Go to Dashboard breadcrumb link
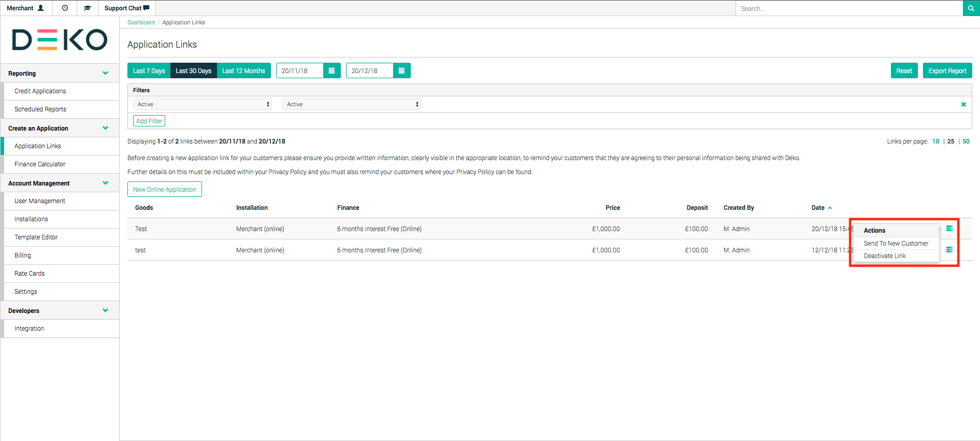Screen dimensions: 980x441 click(141, 22)
